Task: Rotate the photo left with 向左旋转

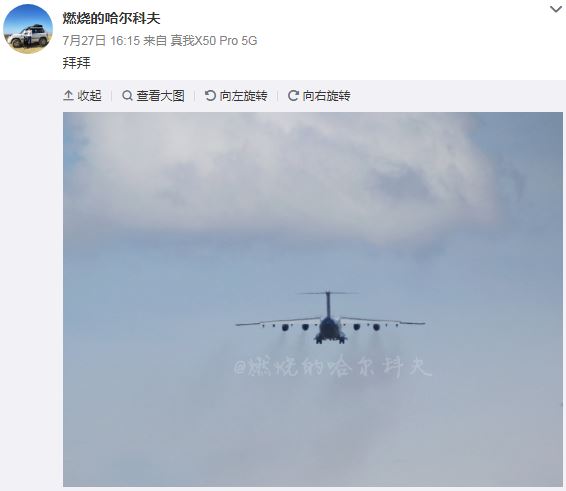Action: [243, 96]
